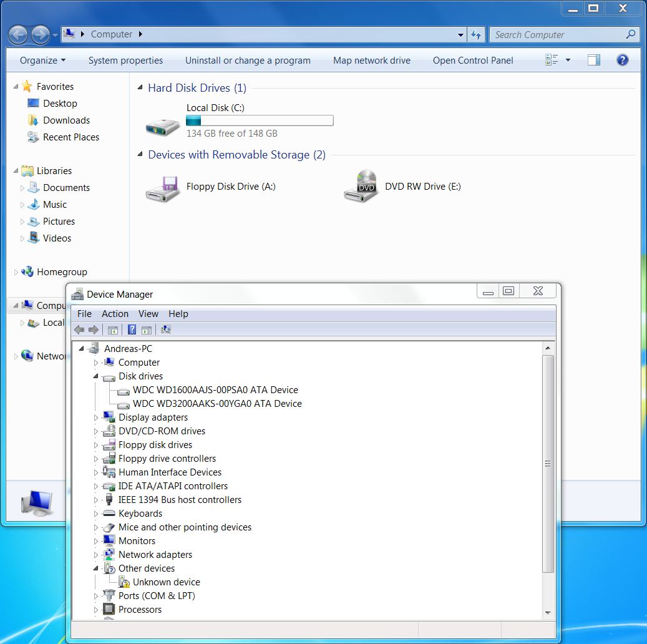The image size is (647, 644).
Task: Click Scan for hardware changes icon
Action: click(x=166, y=329)
